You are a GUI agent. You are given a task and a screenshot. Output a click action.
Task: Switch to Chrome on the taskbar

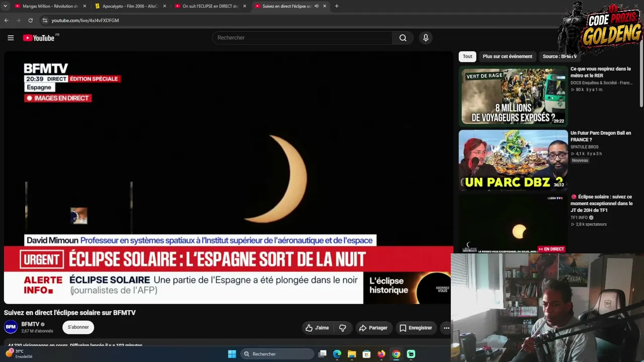click(396, 354)
